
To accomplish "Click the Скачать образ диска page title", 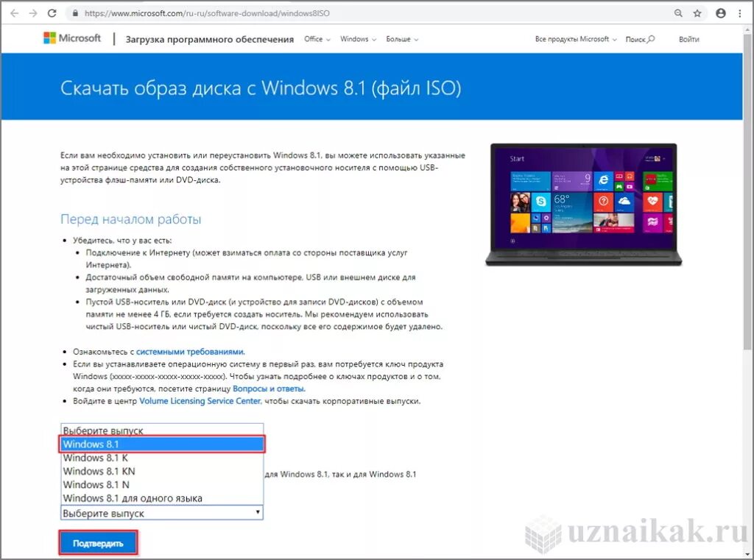I will click(x=261, y=88).
